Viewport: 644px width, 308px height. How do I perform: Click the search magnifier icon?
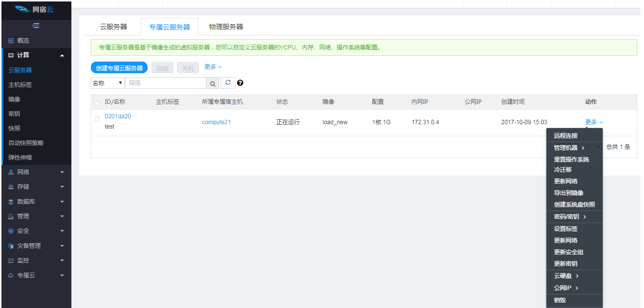(213, 82)
